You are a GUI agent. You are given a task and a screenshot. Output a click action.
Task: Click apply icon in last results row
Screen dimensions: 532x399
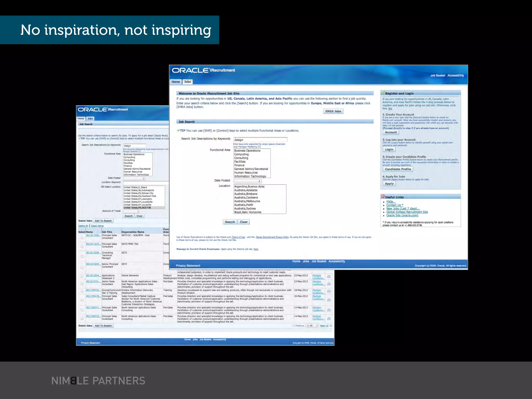[x=329, y=319]
